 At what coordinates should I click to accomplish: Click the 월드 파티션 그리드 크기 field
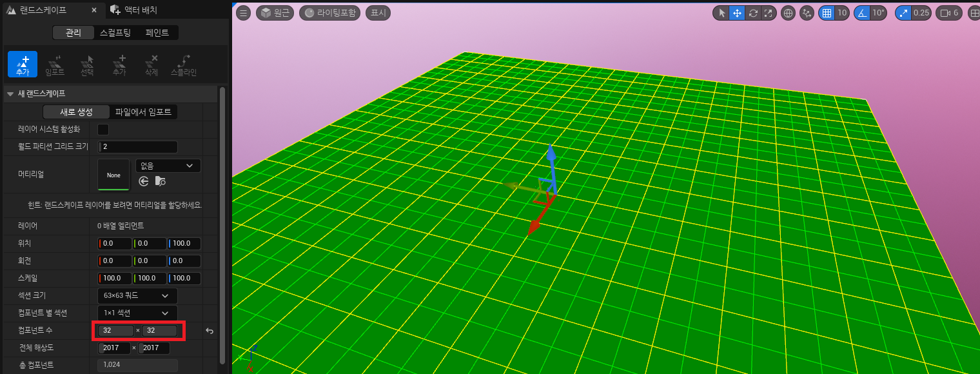tap(137, 147)
